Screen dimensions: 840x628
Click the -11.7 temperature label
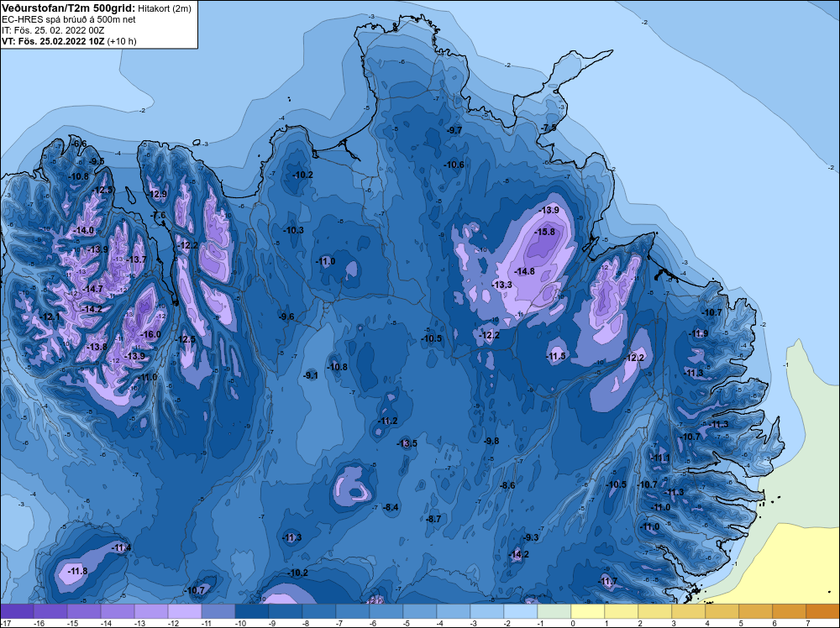(x=607, y=582)
